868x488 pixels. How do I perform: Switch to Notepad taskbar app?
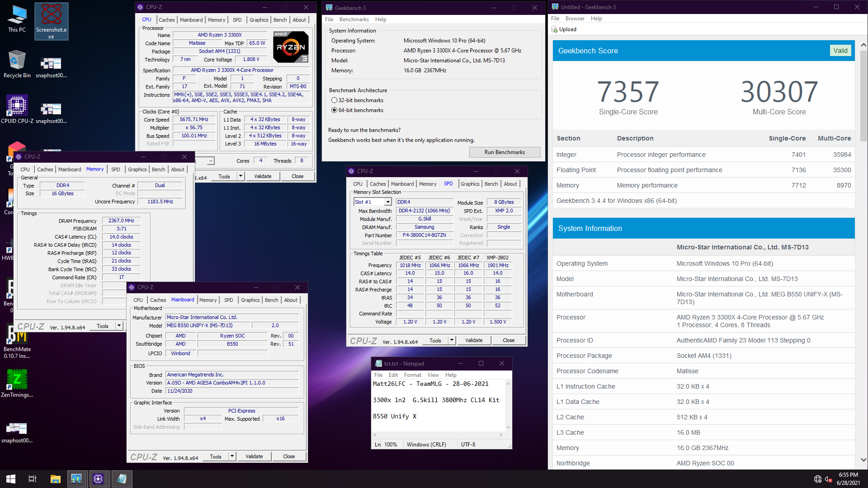(121, 479)
